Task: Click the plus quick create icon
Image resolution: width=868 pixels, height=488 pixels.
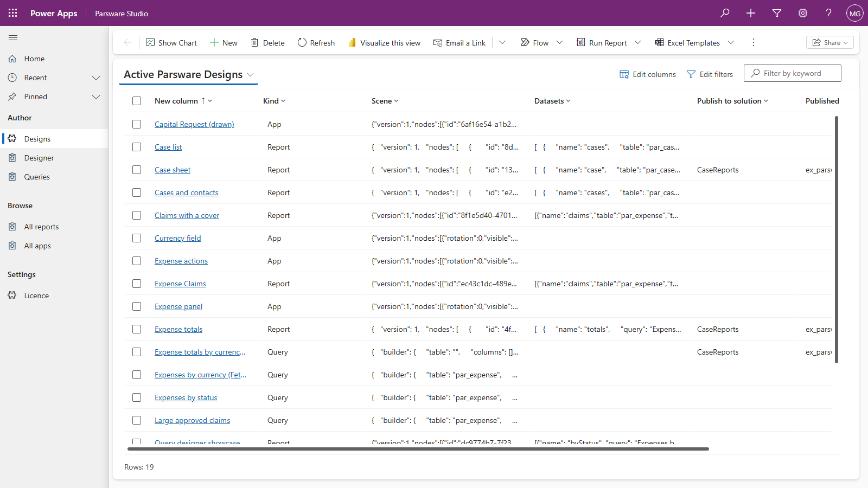Action: click(751, 13)
